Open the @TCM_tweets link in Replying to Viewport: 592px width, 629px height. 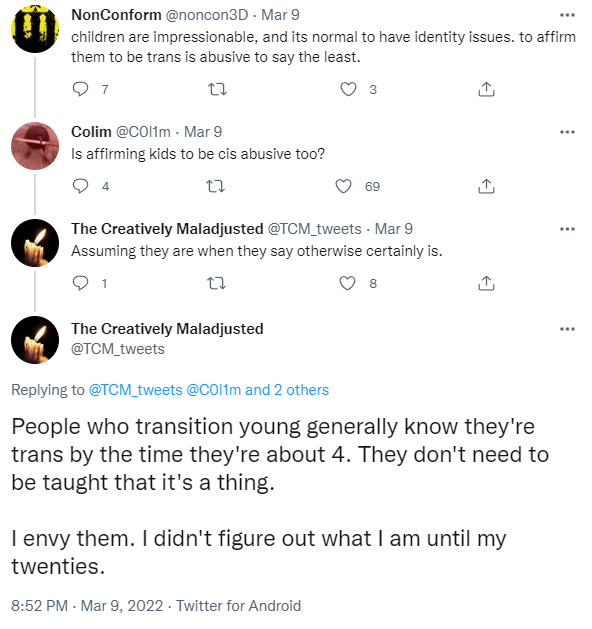135,390
